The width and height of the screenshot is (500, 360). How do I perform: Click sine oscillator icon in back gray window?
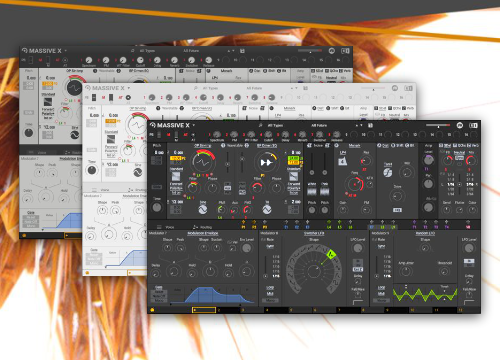[75, 135]
